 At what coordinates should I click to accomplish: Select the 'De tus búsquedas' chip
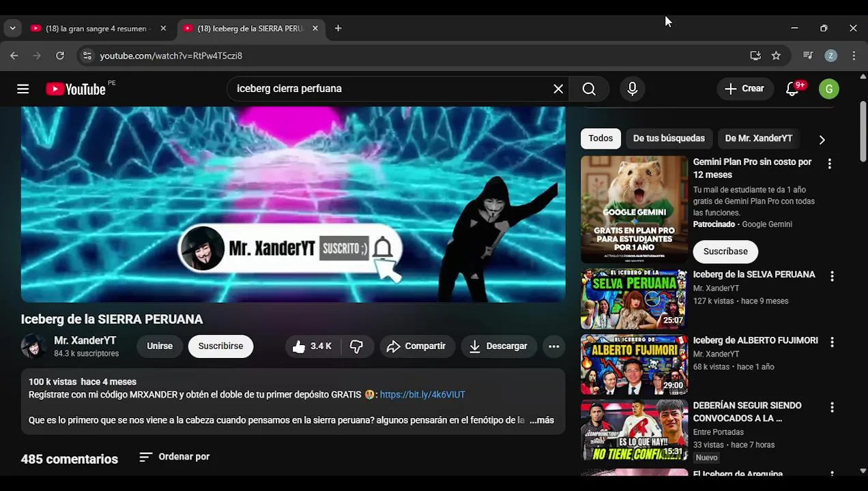pyautogui.click(x=669, y=138)
